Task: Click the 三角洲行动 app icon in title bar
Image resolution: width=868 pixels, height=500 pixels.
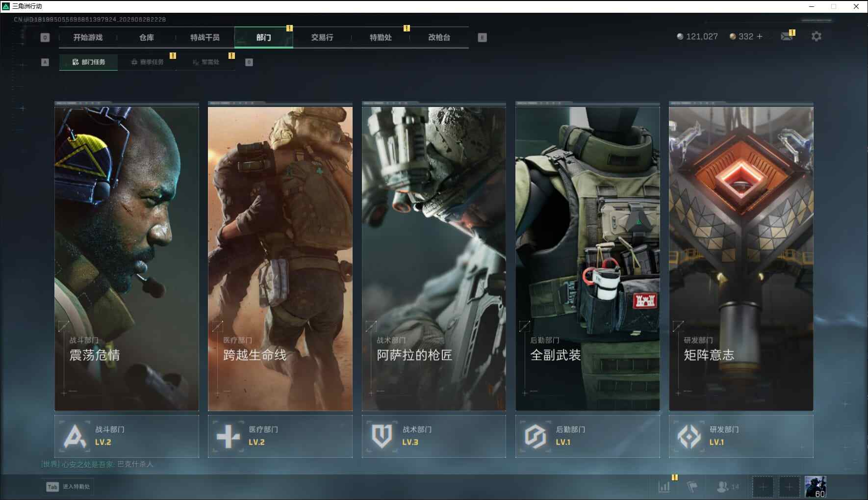Action: [x=6, y=6]
